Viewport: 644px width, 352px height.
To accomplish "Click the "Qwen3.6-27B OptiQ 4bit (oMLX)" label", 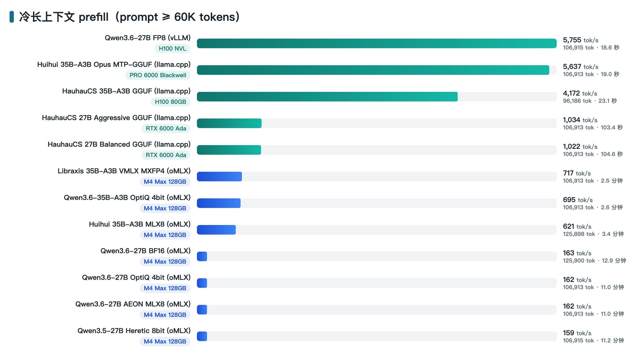I will (136, 277).
